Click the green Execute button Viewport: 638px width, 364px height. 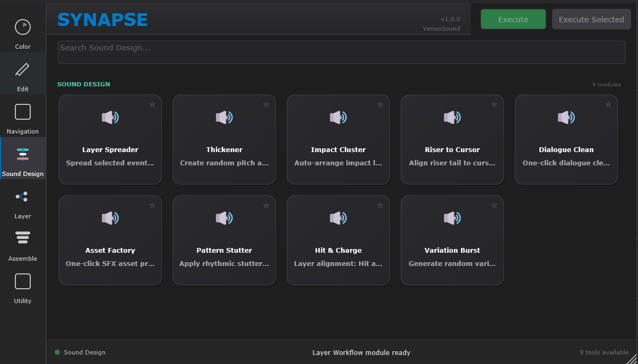513,19
